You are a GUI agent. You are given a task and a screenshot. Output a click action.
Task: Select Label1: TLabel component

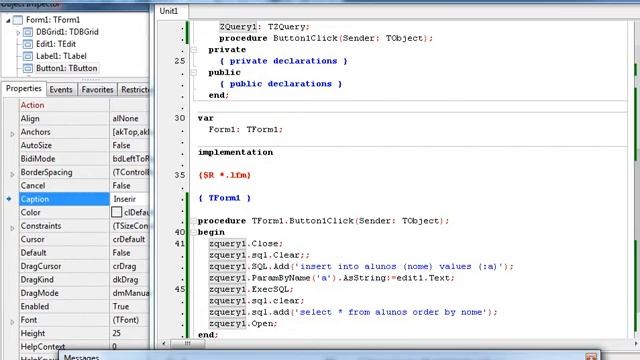tap(61, 56)
